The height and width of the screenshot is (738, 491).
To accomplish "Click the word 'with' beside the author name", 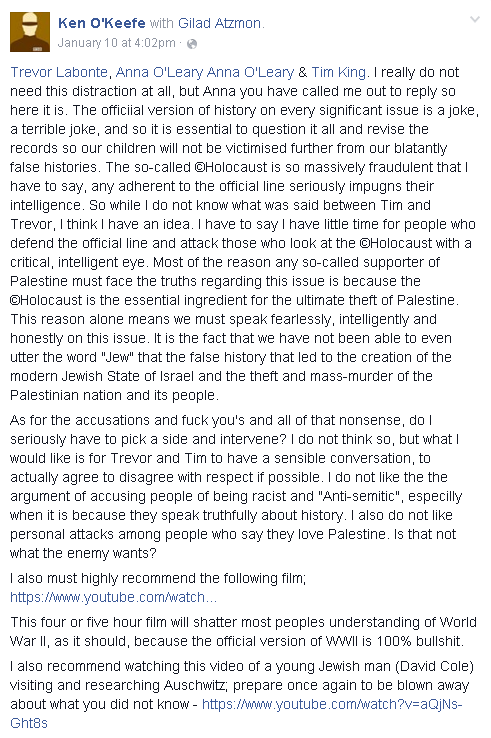I will [161, 23].
